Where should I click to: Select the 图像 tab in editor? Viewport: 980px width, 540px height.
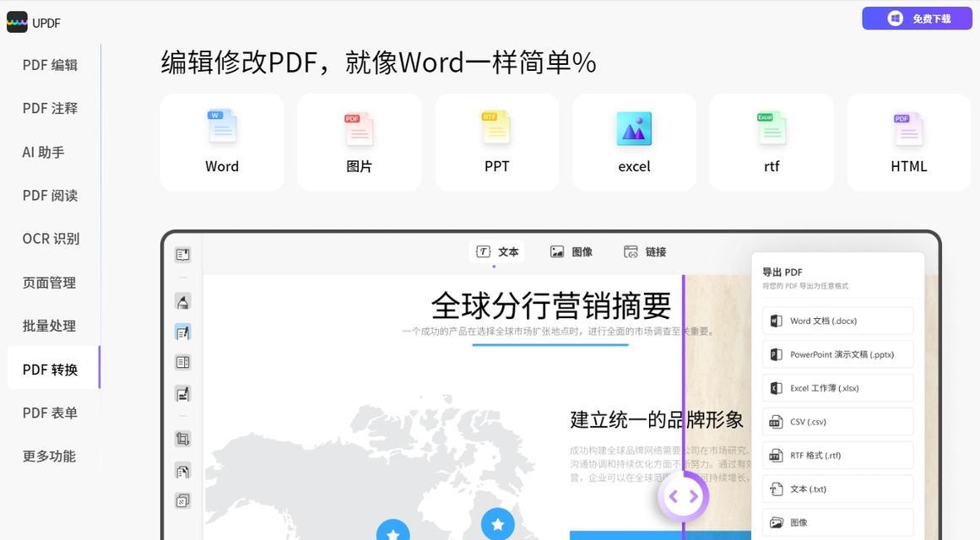point(571,252)
